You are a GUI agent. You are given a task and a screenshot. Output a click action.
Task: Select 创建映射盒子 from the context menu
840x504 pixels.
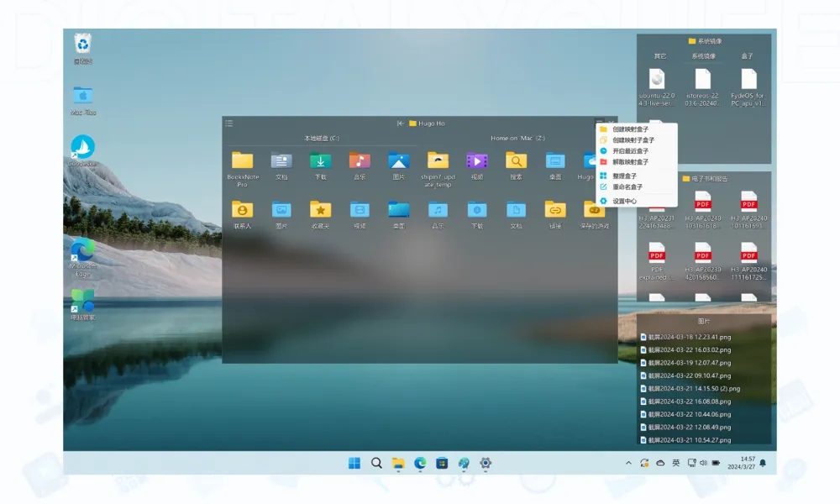(x=629, y=129)
